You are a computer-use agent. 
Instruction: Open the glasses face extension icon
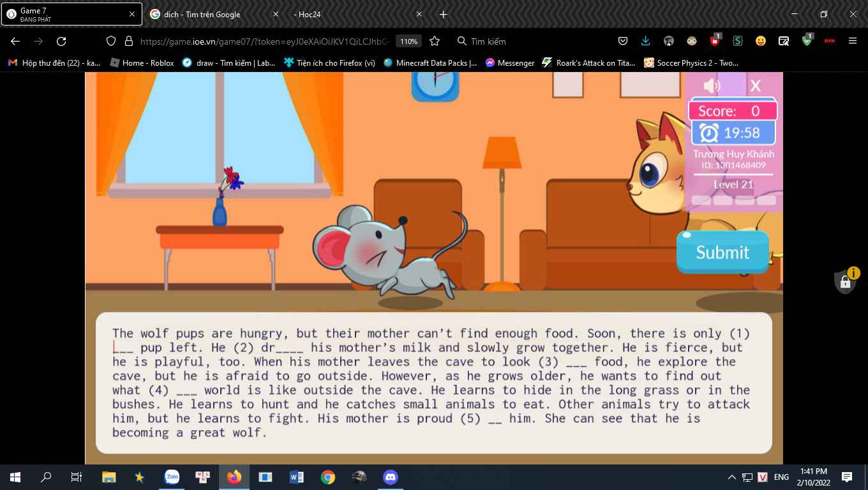click(x=692, y=41)
